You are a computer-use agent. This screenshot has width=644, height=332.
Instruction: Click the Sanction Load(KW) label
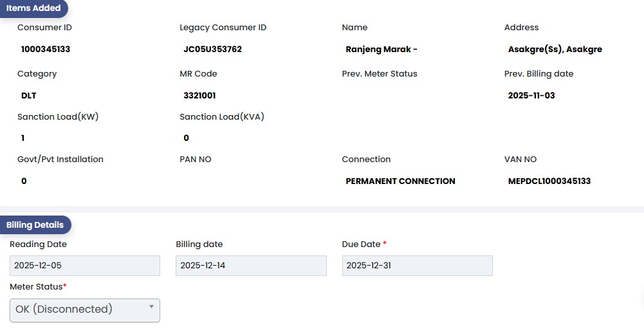pos(58,117)
